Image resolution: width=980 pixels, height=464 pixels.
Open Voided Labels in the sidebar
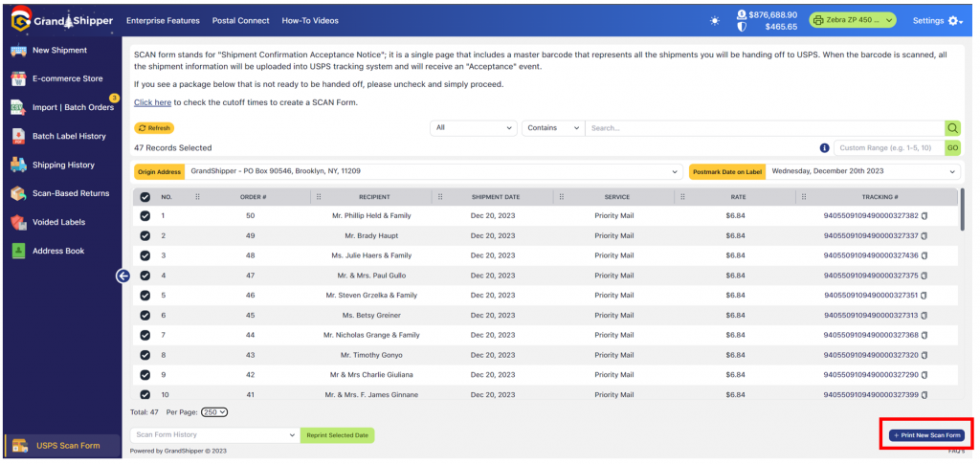[x=59, y=222]
